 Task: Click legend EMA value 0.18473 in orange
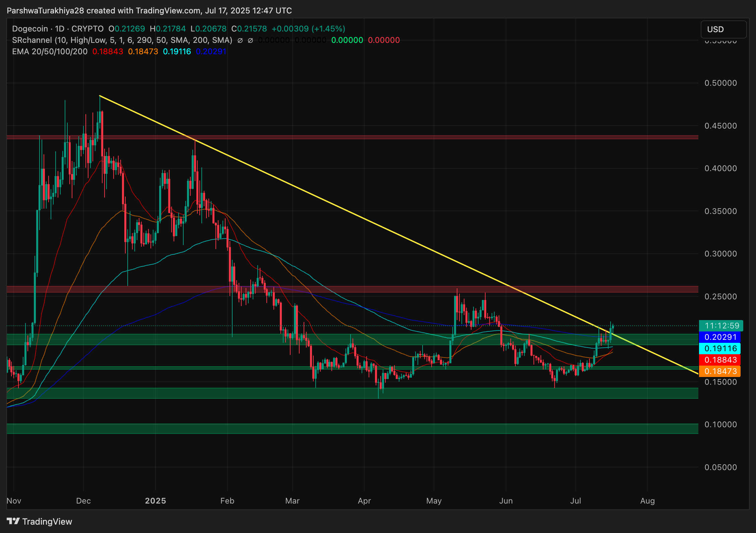click(143, 52)
